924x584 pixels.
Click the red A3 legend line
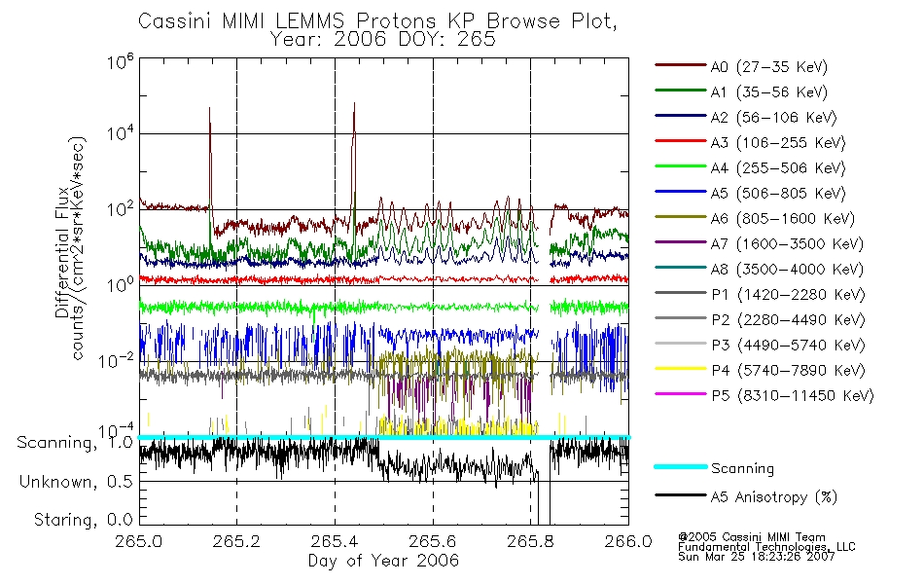[x=681, y=141]
